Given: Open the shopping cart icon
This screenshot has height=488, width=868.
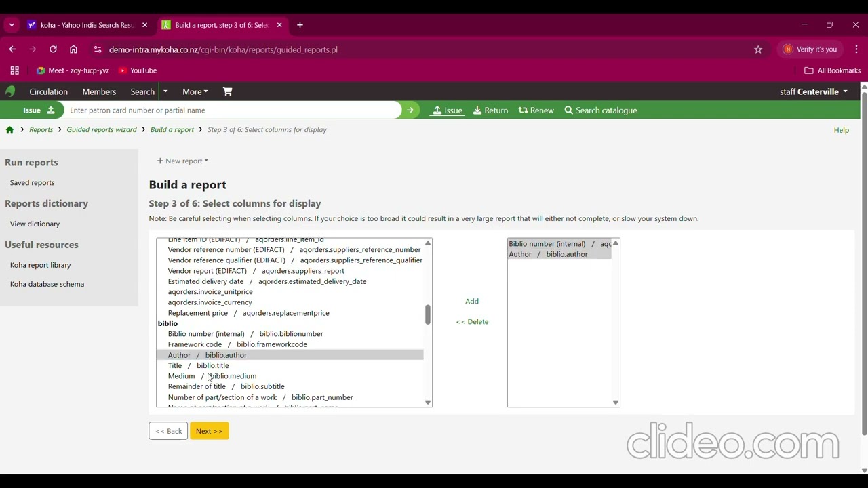Looking at the screenshot, I should click(x=228, y=91).
